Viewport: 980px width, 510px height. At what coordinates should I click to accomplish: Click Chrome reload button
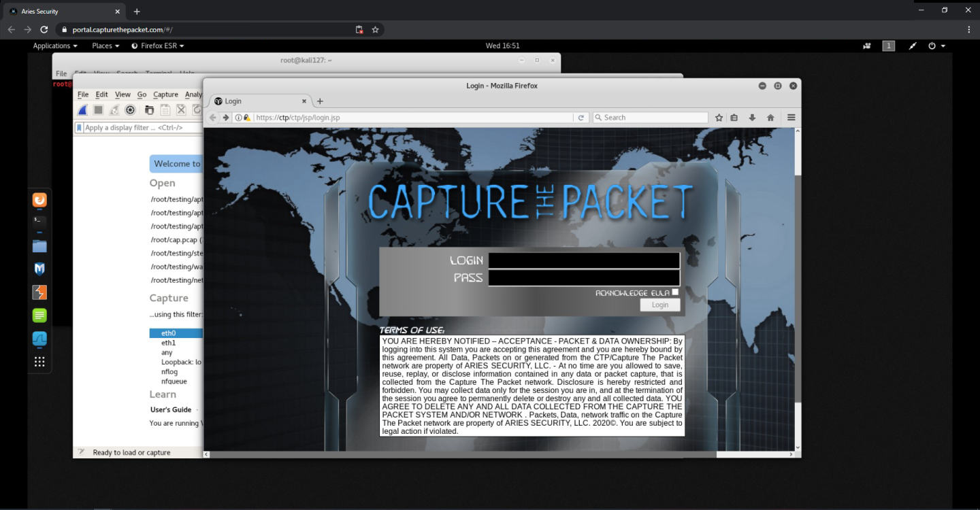[x=44, y=30]
